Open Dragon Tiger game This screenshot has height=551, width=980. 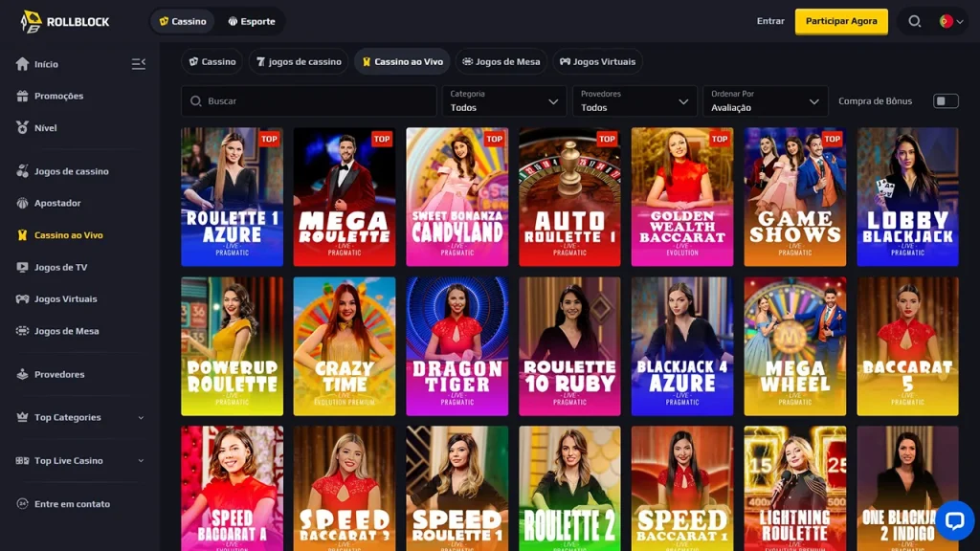(457, 346)
